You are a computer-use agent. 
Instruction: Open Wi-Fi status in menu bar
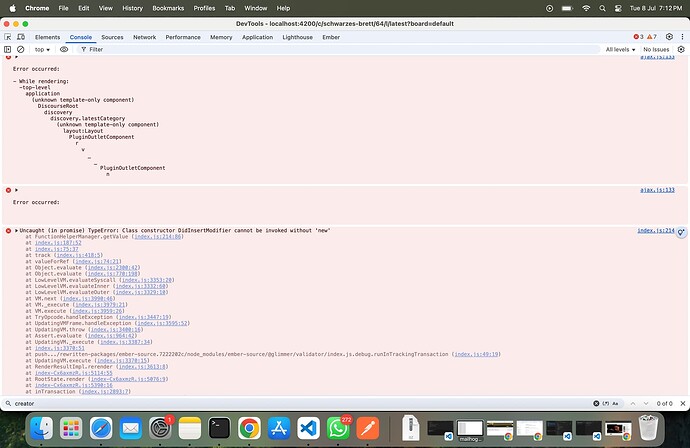[586, 8]
